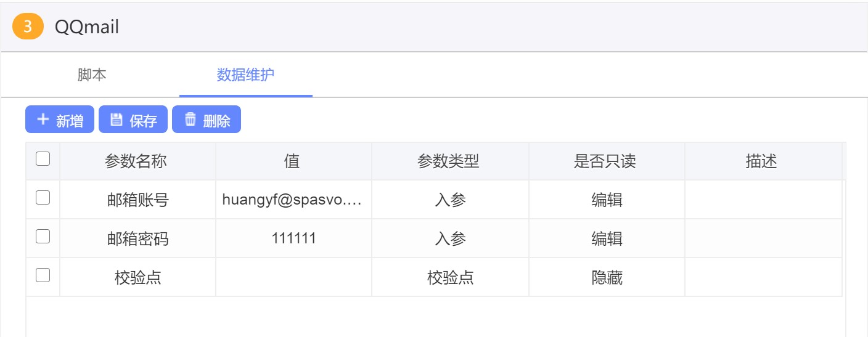Switch to the 脚本 tab
The width and height of the screenshot is (868, 337).
click(x=92, y=75)
